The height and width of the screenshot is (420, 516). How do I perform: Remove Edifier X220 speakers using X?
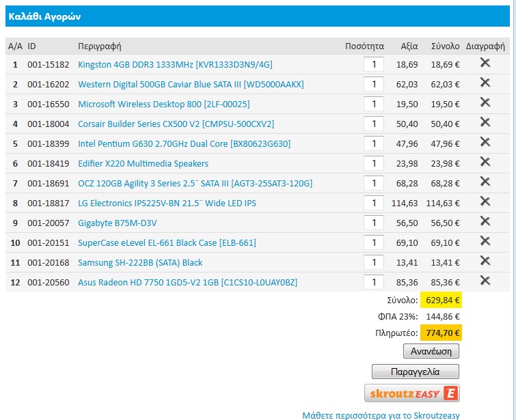pos(485,161)
